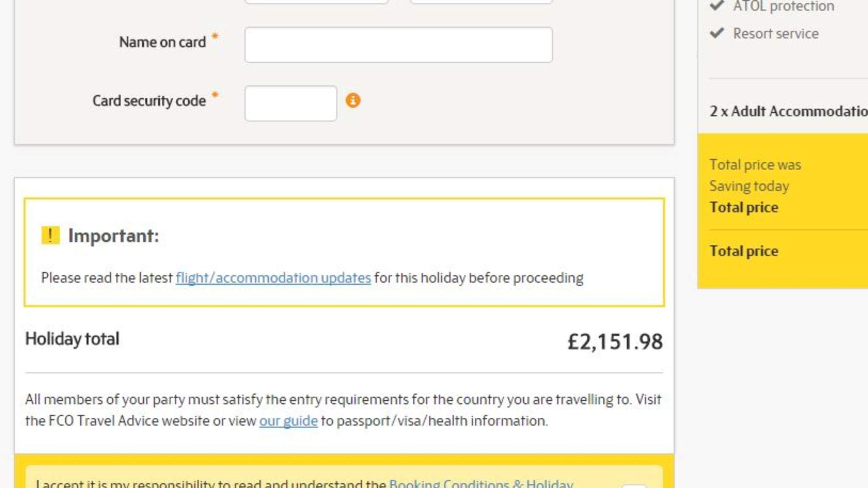This screenshot has height=488, width=868.
Task: Click the yellow exclamation warning icon
Action: point(50,236)
